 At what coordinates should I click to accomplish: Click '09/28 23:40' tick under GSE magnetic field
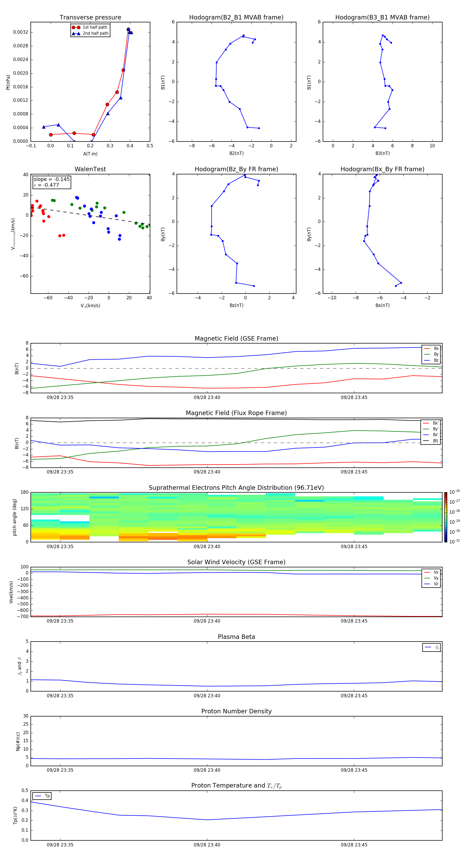click(x=207, y=398)
